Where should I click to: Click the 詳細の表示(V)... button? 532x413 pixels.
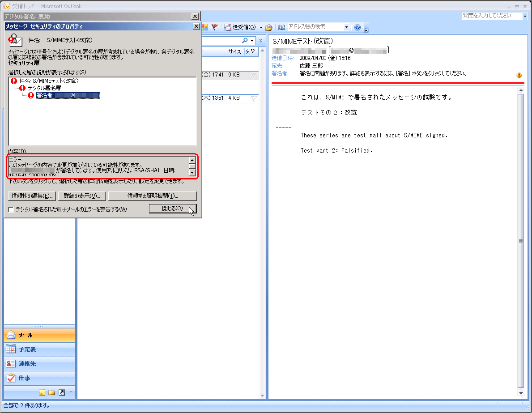(x=82, y=196)
